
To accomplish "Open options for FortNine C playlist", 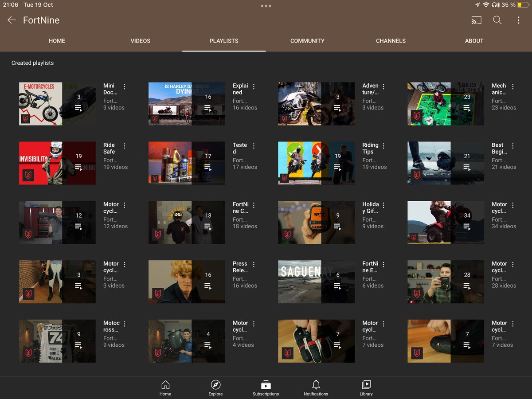I will coord(254,205).
